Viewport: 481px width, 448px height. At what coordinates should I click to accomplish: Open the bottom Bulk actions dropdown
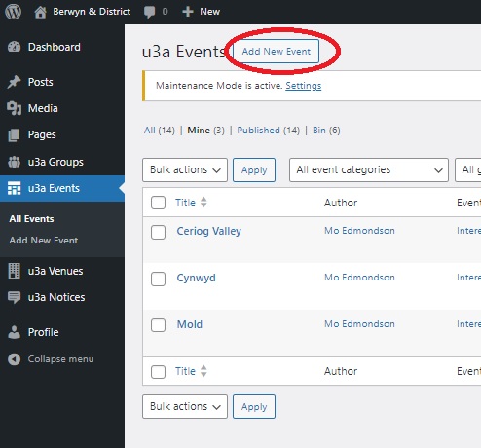(x=185, y=406)
